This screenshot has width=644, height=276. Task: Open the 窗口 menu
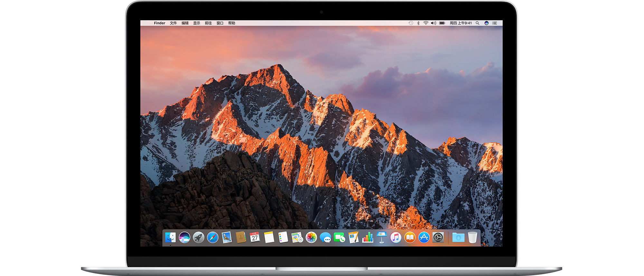[220, 23]
